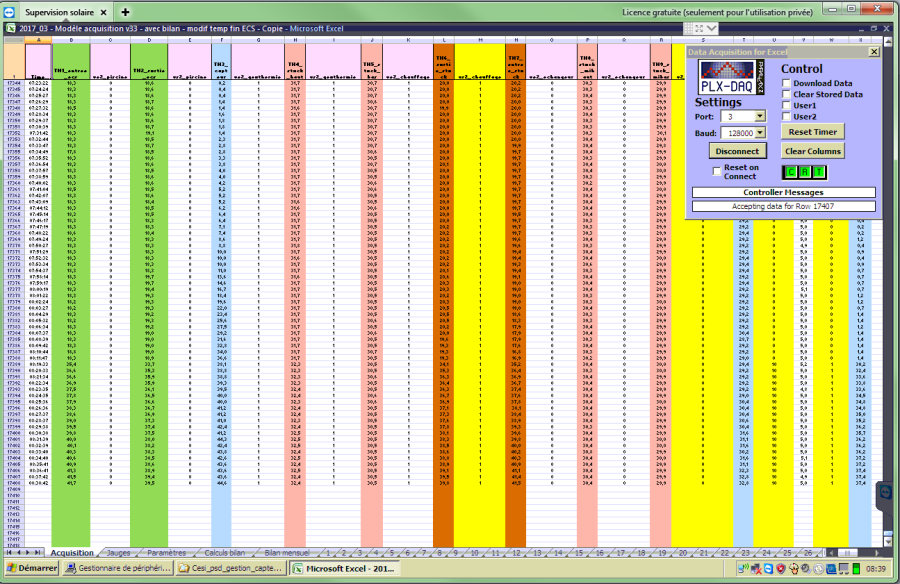The image size is (900, 584).
Task: Click the Excel workbook icon in title bar
Action: click(x=11, y=28)
